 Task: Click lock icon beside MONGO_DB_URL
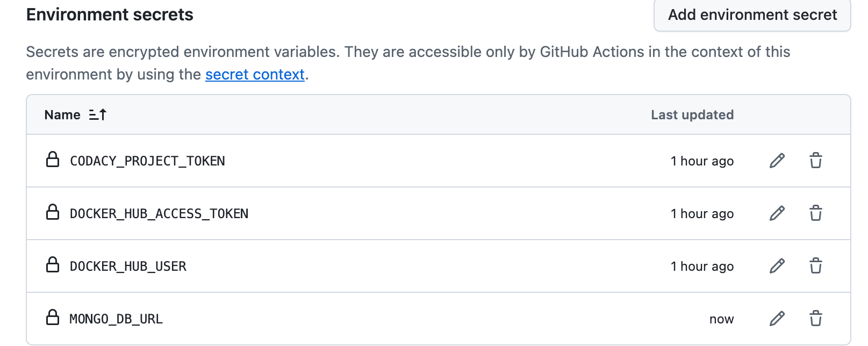pyautogui.click(x=53, y=318)
